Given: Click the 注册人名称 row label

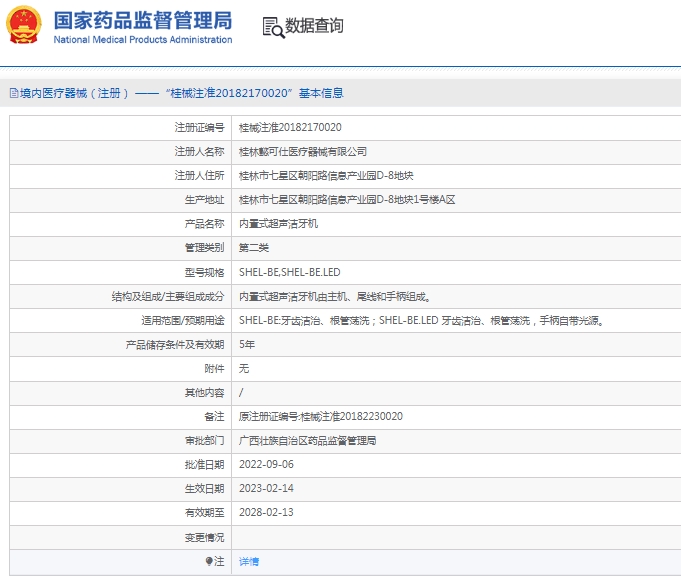Looking at the screenshot, I should [x=199, y=152].
